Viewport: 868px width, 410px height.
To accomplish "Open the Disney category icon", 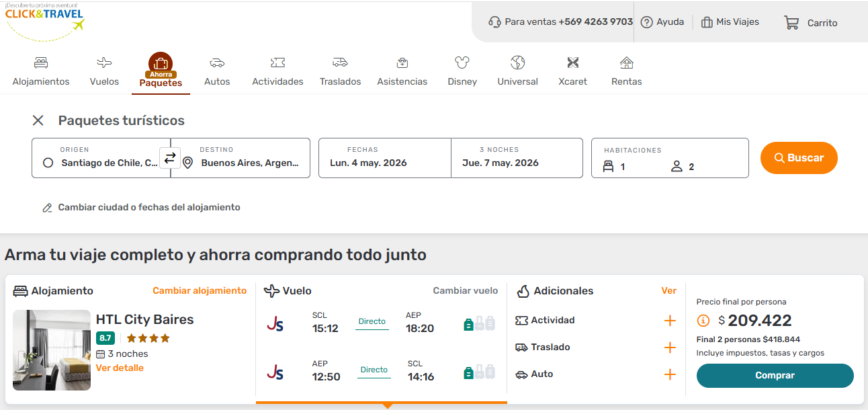I will [x=462, y=63].
